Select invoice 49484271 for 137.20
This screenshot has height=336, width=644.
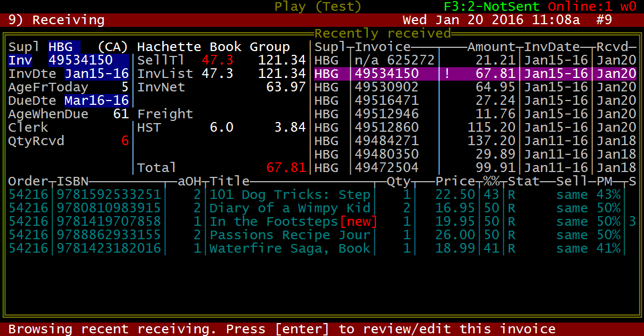tap(386, 141)
